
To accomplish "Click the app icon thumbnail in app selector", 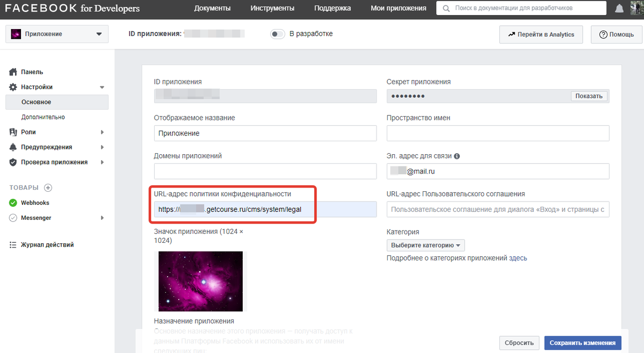I will [x=16, y=34].
